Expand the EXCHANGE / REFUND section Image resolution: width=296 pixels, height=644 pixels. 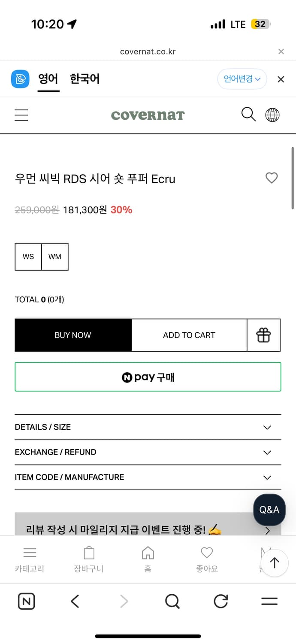[148, 452]
